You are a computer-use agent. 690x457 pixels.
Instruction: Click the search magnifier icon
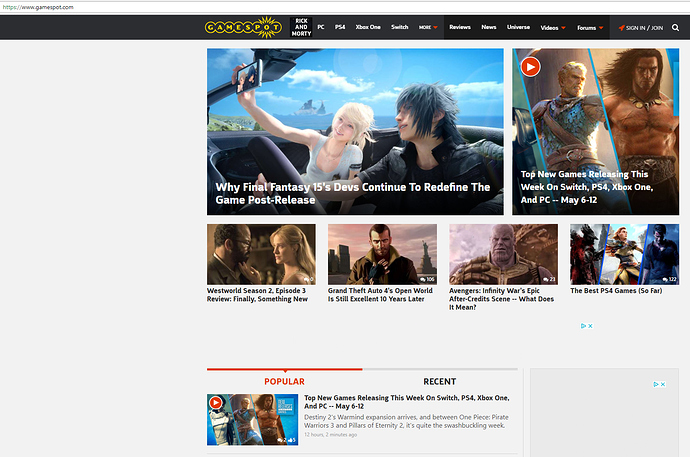tap(675, 27)
